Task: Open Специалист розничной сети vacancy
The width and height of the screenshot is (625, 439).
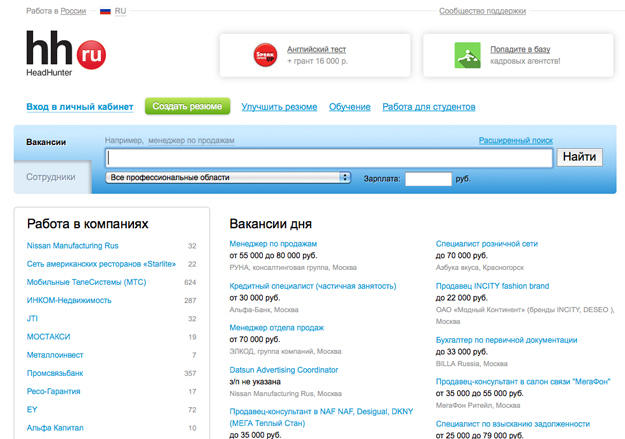Action: [x=488, y=244]
